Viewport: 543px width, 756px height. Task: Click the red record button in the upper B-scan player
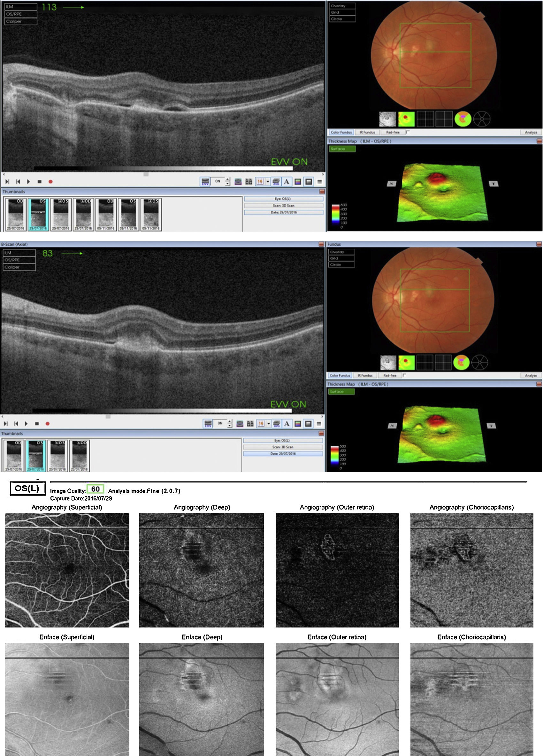point(51,182)
